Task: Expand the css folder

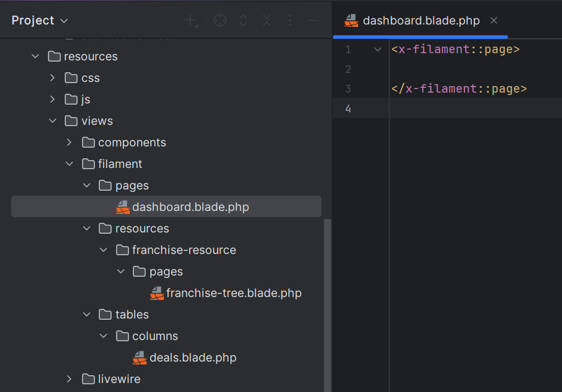Action: pyautogui.click(x=53, y=78)
